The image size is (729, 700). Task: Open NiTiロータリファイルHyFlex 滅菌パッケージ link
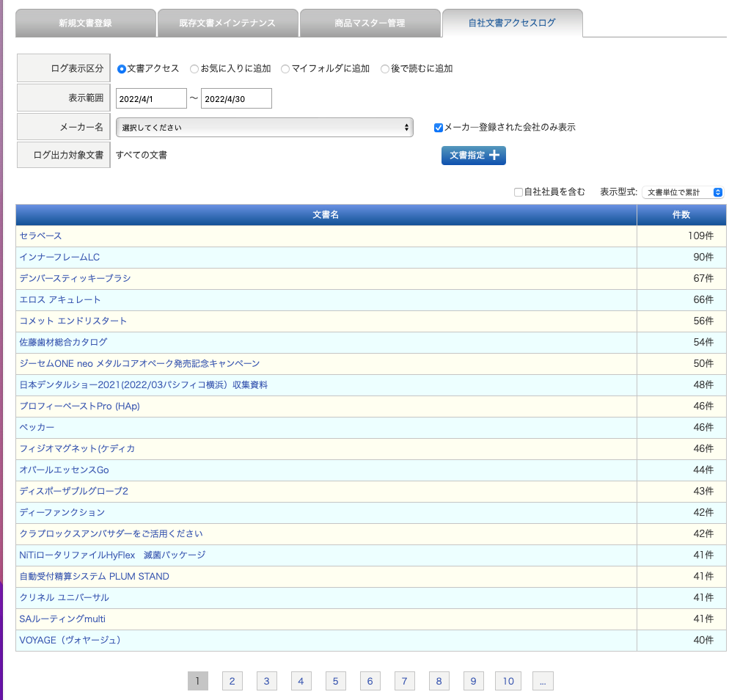pos(112,555)
